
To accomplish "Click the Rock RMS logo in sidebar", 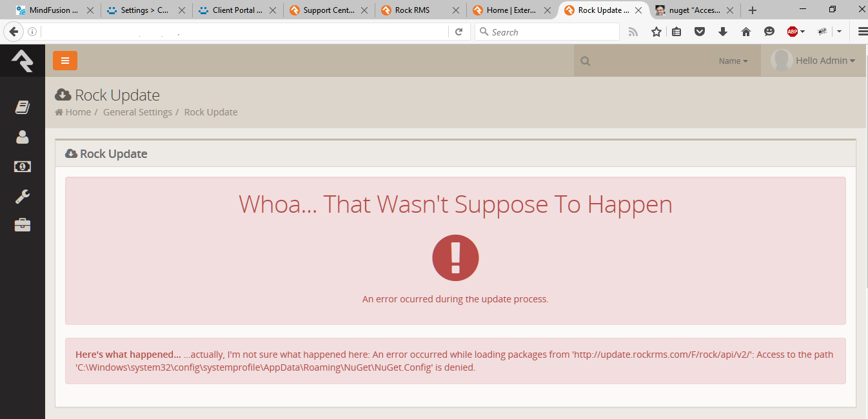I will tap(22, 61).
